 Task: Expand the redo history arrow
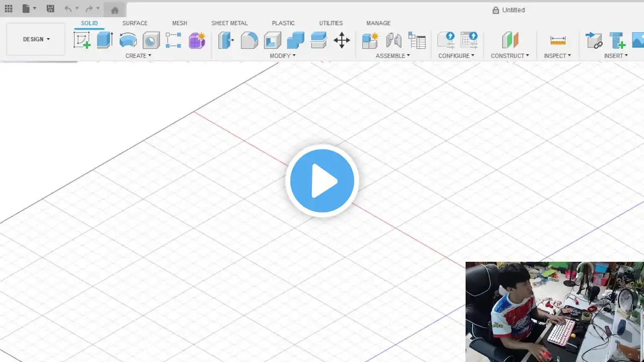click(x=98, y=9)
